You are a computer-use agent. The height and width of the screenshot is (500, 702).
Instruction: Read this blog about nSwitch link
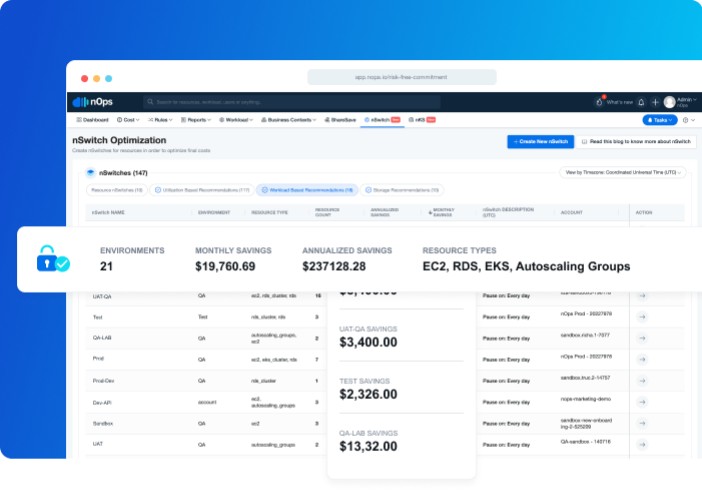point(636,141)
